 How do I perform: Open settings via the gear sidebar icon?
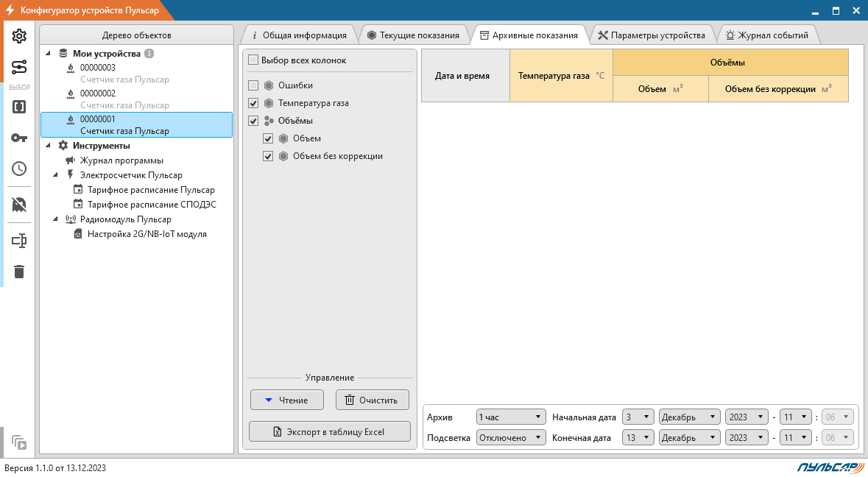point(19,37)
